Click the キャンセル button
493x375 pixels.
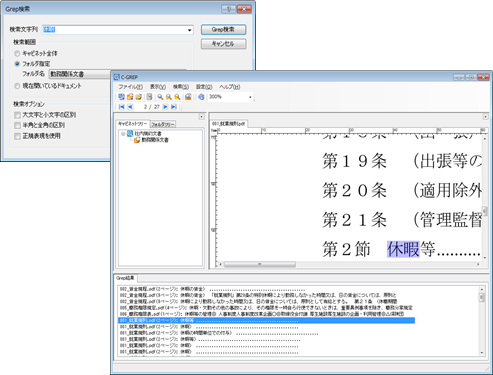tap(223, 44)
